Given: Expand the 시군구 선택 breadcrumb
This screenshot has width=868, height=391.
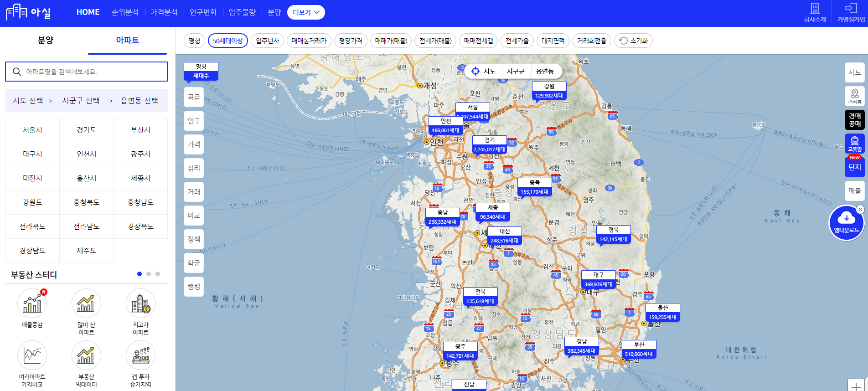Looking at the screenshot, I should tap(81, 101).
